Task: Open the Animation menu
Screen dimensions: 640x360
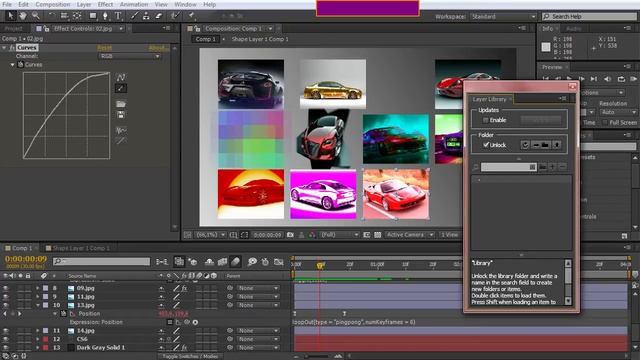Action: coord(134,4)
